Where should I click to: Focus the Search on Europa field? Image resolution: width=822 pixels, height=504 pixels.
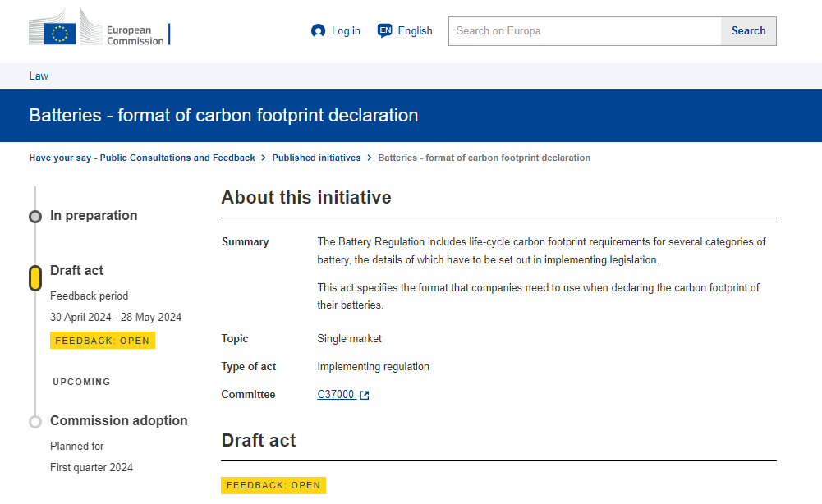pyautogui.click(x=585, y=31)
